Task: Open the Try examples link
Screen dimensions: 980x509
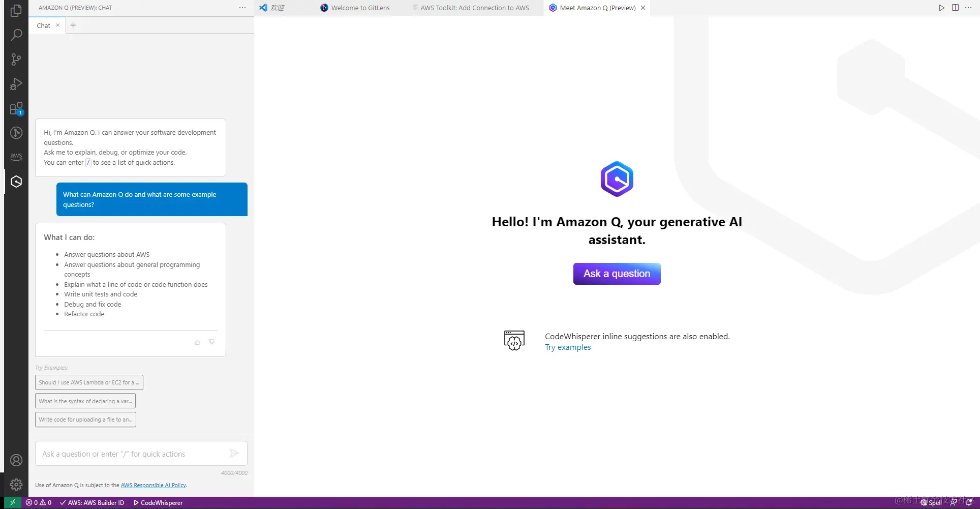Action: point(568,347)
